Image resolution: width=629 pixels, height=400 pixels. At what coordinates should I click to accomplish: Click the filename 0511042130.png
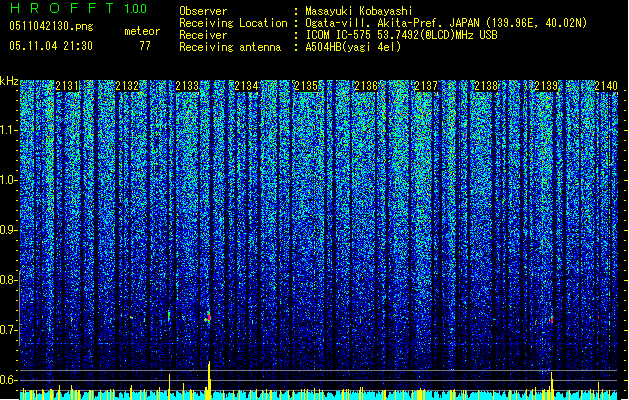click(x=51, y=26)
